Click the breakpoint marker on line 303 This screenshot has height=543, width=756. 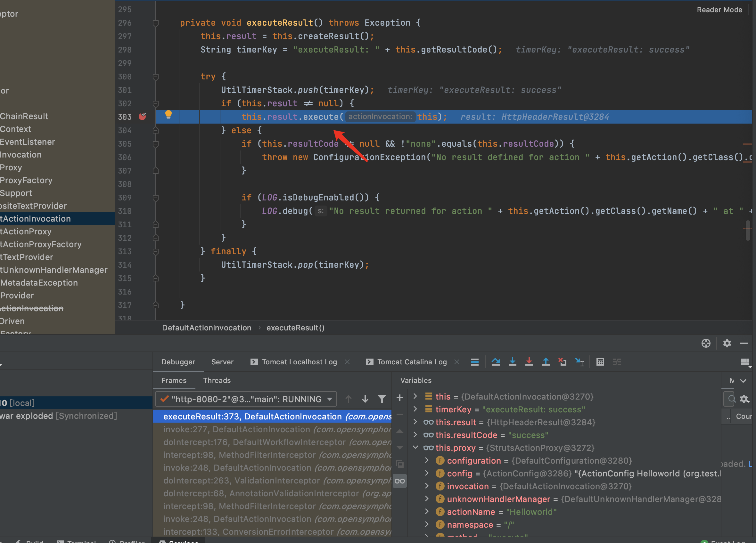pyautogui.click(x=142, y=116)
